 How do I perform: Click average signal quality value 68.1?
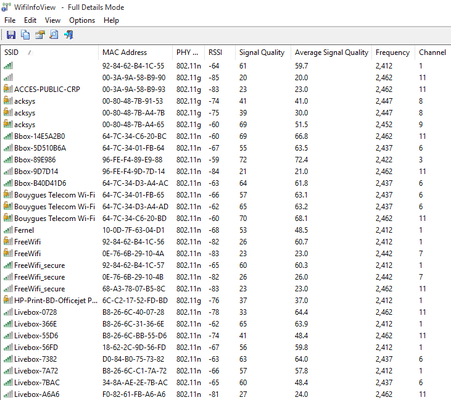click(301, 218)
